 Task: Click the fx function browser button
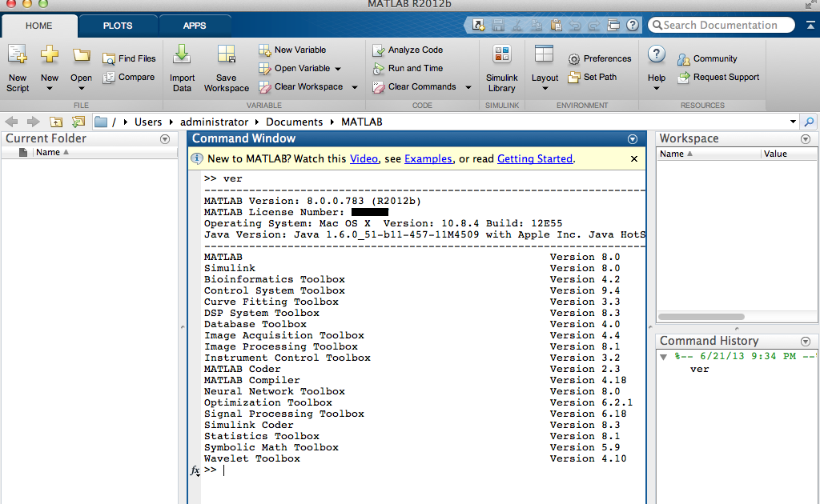(x=195, y=470)
